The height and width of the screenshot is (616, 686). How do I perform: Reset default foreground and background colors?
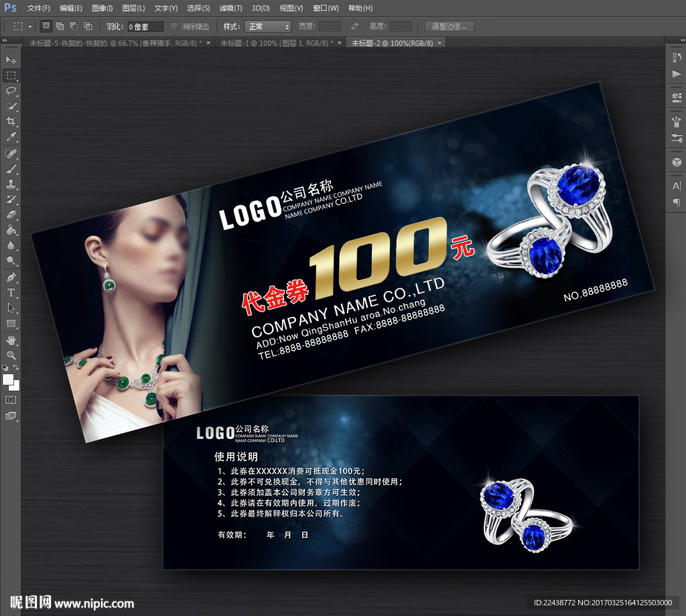pos(5,368)
